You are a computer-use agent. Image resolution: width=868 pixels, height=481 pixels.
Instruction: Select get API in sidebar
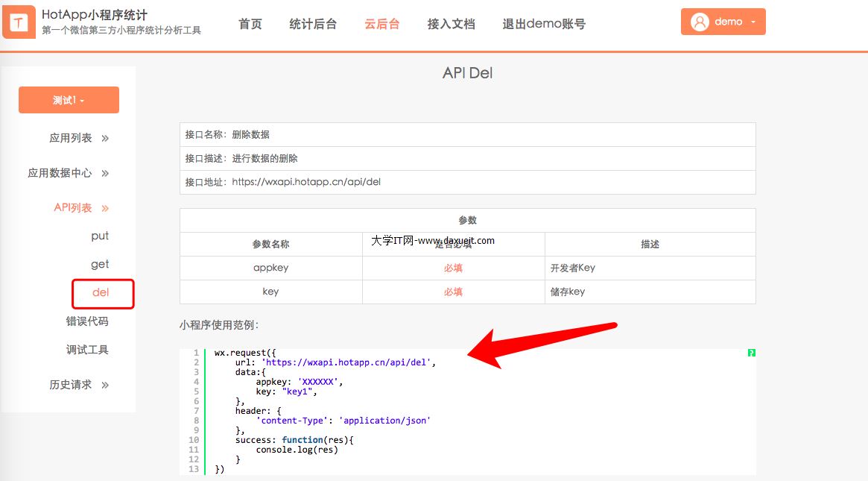click(100, 264)
